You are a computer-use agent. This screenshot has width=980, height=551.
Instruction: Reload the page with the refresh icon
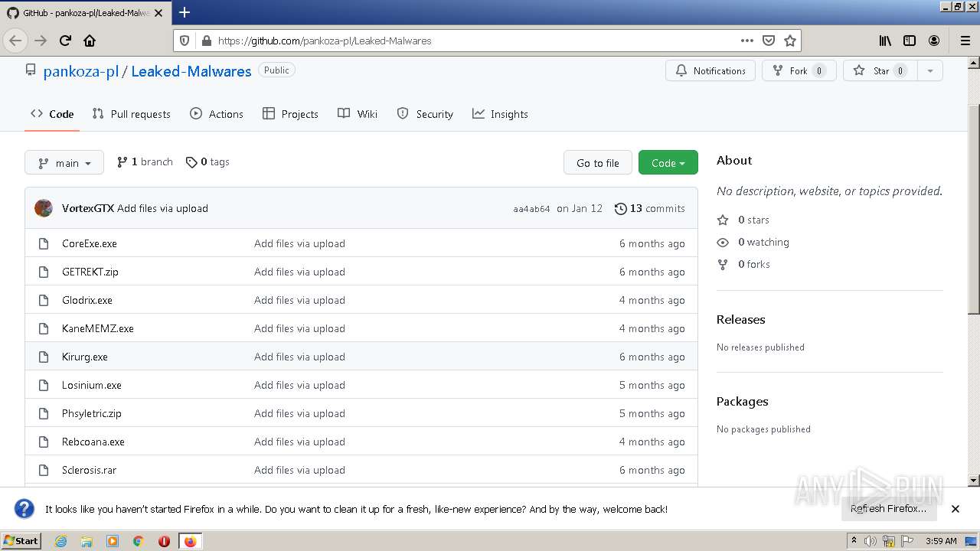point(65,41)
